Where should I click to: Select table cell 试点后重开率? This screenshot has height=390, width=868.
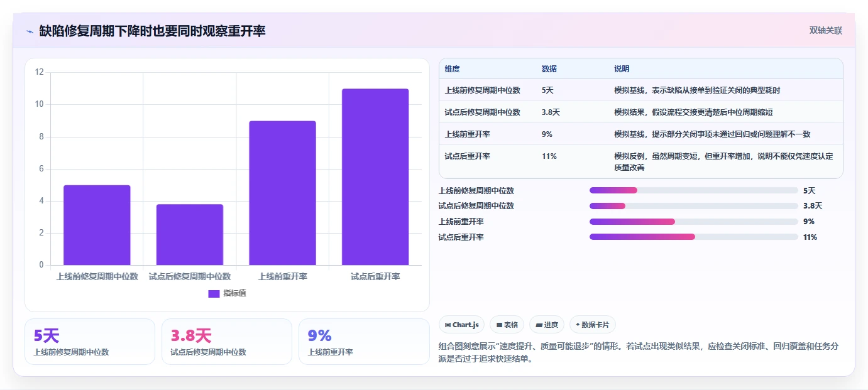coord(467,156)
